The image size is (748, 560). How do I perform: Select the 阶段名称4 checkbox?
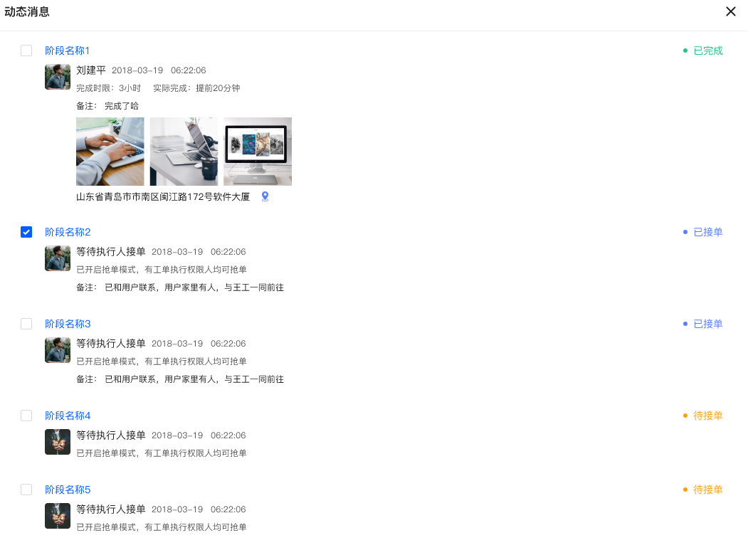pyautogui.click(x=26, y=416)
